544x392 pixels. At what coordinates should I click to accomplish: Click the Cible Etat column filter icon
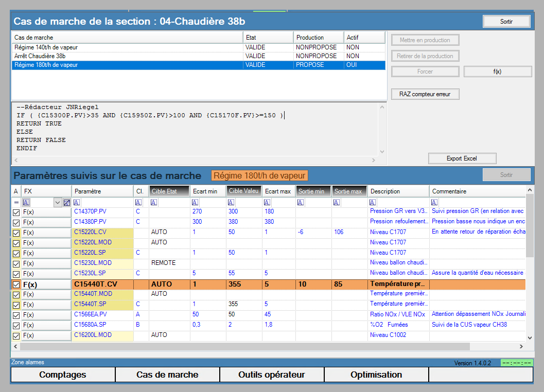[x=154, y=202]
